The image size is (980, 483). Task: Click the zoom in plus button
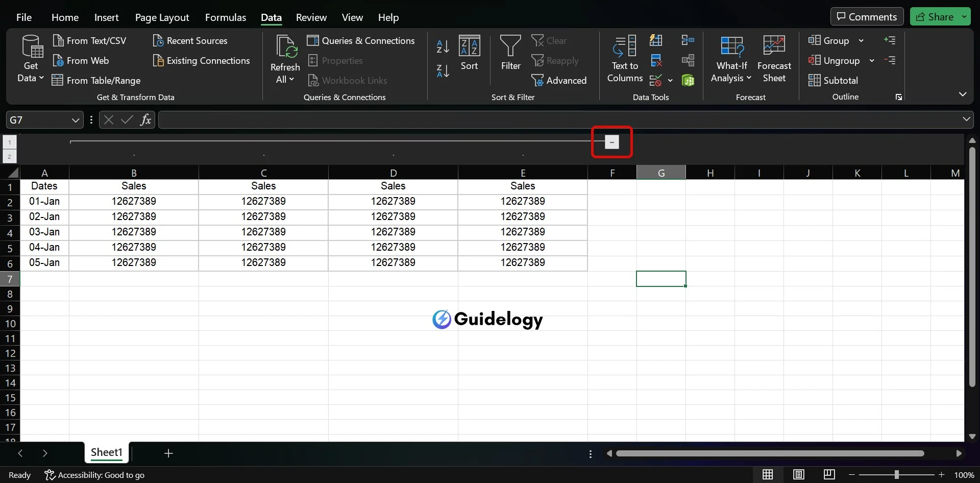coord(941,475)
